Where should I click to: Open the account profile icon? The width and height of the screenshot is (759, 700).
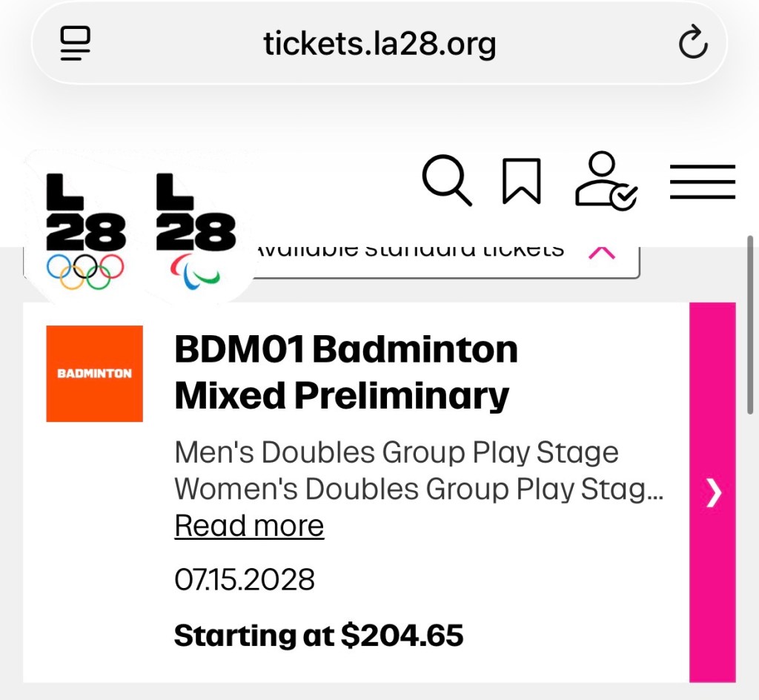(606, 181)
